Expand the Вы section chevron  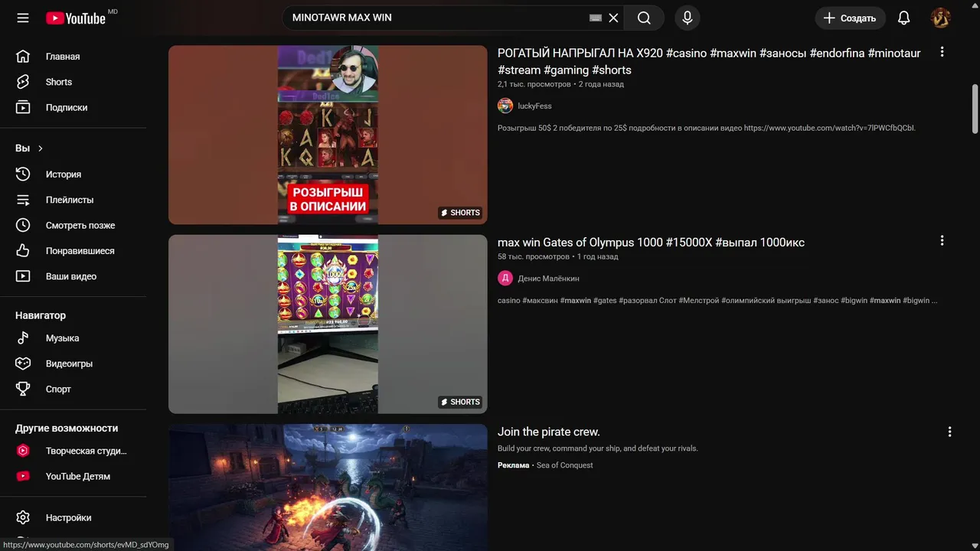(41, 148)
